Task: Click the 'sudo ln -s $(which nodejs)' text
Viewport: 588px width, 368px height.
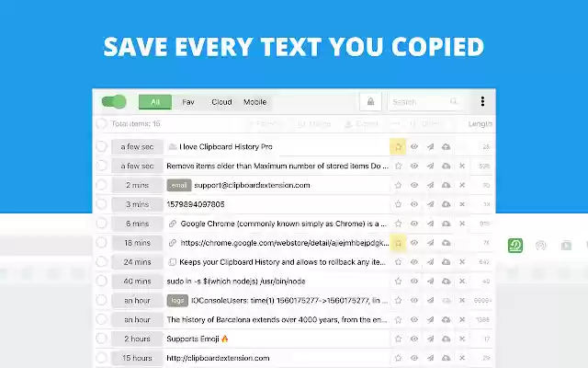Action: (236, 282)
